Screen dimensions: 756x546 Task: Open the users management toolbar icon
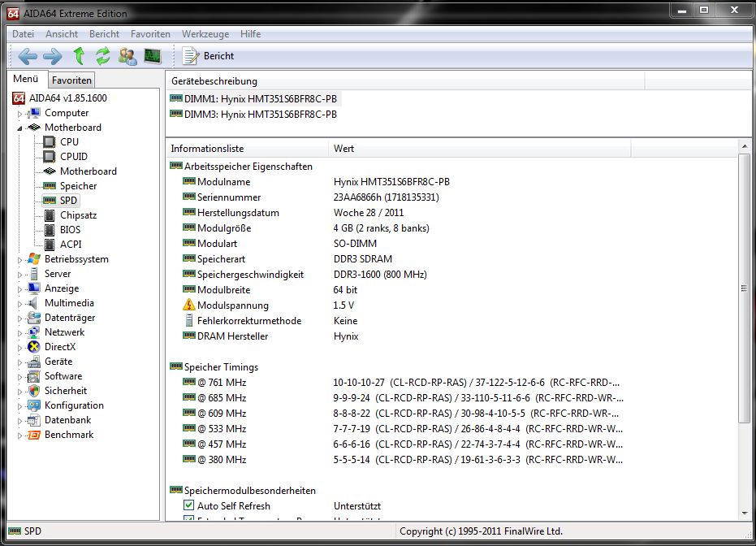127,56
